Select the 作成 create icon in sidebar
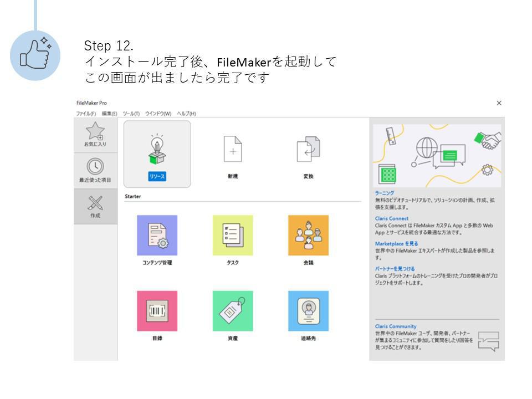 [95, 203]
